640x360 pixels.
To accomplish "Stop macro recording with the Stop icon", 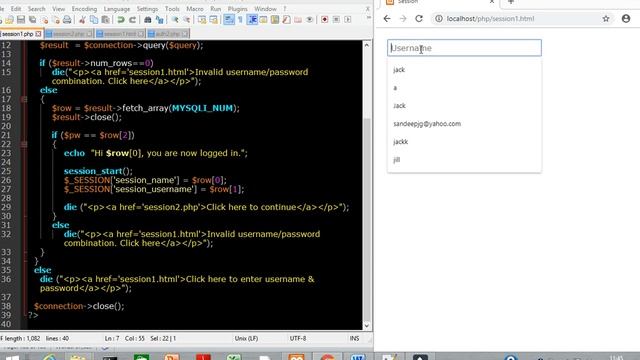I will point(336,20).
